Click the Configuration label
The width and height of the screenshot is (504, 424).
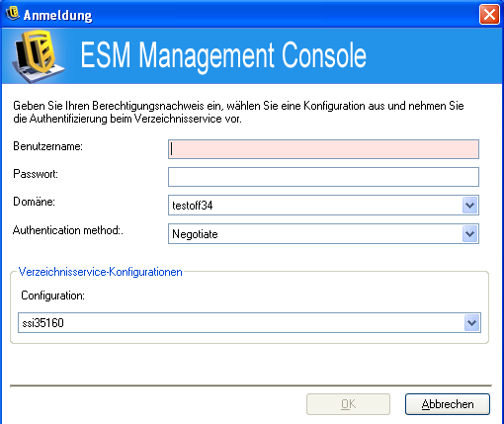click(52, 296)
